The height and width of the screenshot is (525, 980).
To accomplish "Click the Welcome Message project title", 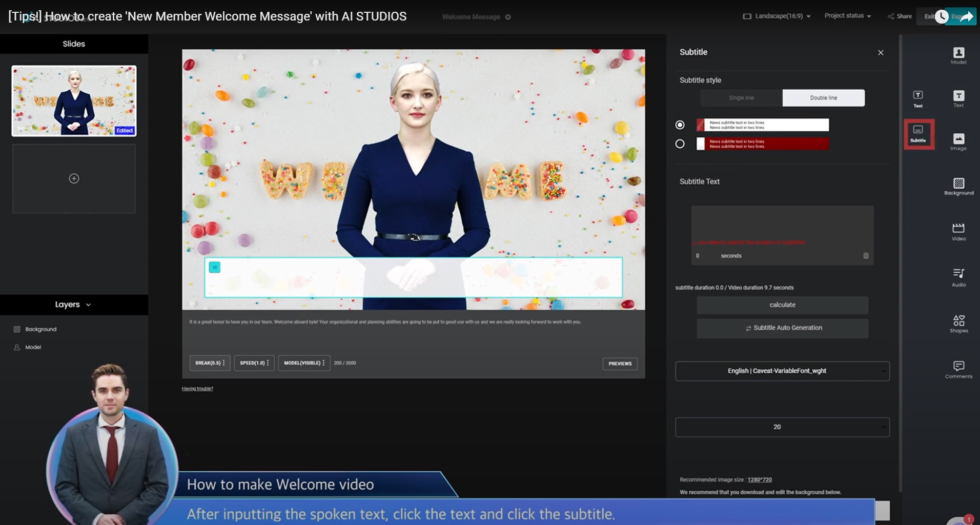I will click(471, 17).
